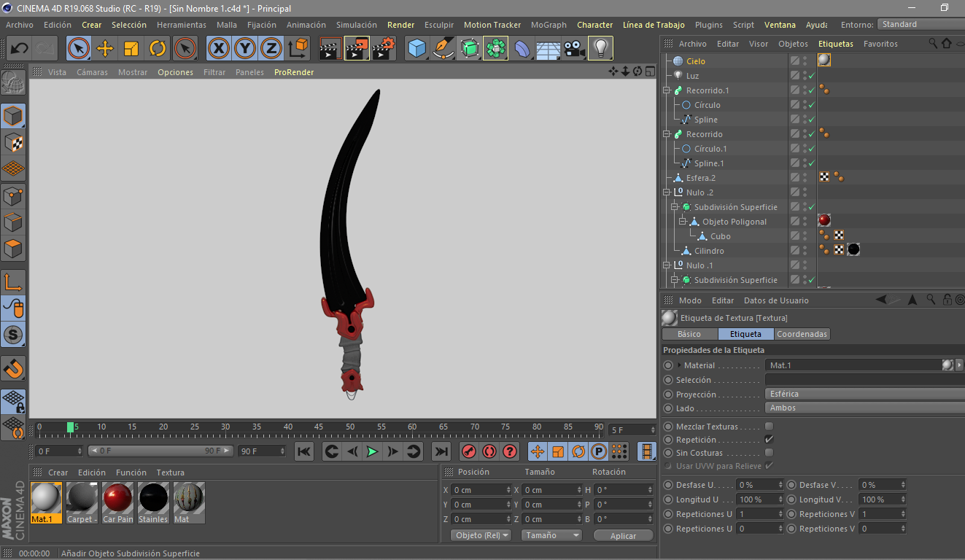Screen dimensions: 965x560
Task: Uncheck the Repetición checkbox
Action: (x=769, y=440)
